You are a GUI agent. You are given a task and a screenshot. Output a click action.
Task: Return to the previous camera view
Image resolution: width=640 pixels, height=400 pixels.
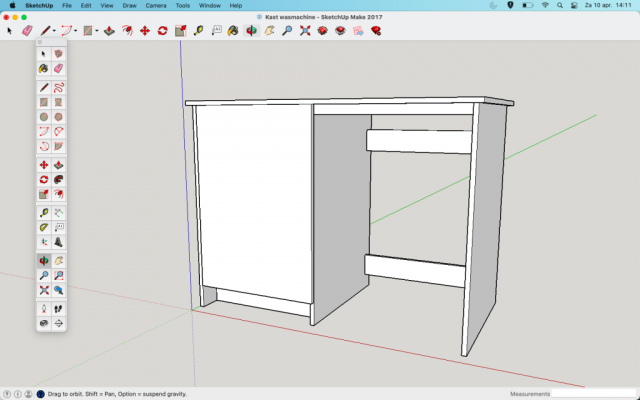(x=58, y=290)
